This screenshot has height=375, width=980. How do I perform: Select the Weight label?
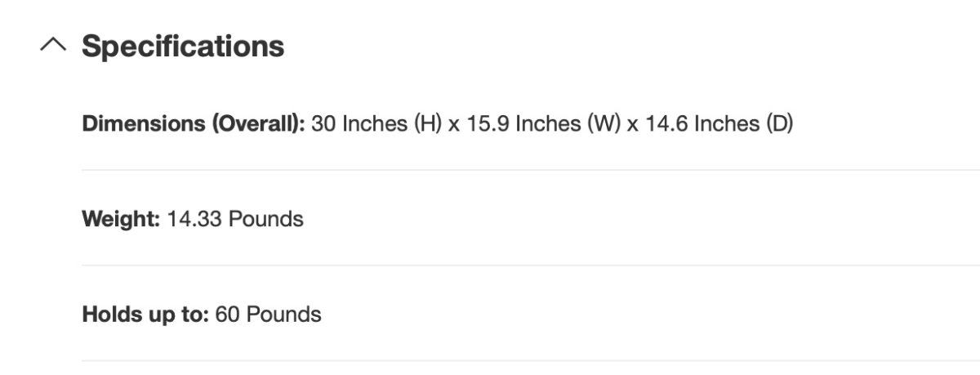tap(121, 219)
